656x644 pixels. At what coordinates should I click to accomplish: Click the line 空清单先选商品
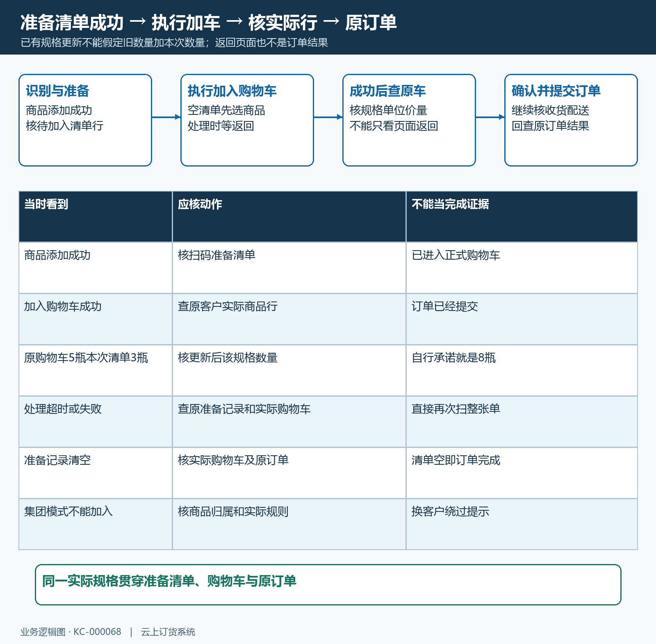tap(226, 110)
